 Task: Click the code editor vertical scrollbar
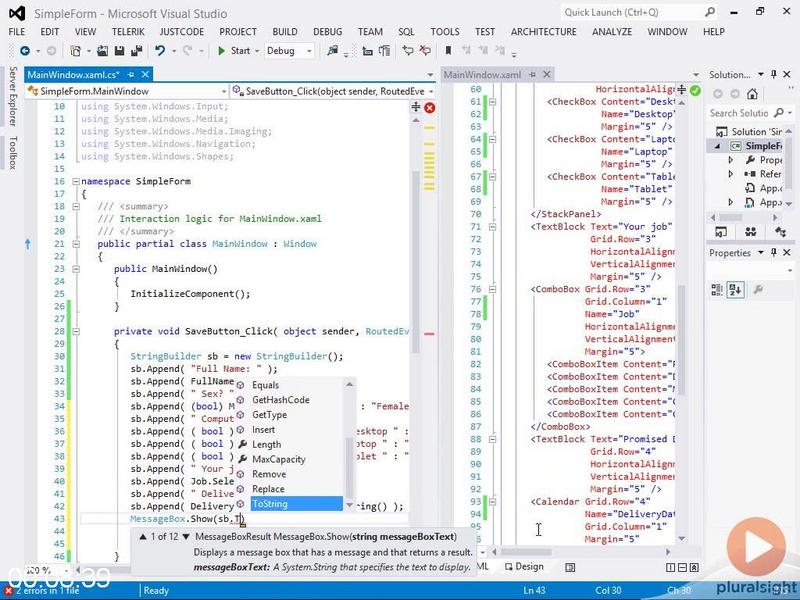416,263
